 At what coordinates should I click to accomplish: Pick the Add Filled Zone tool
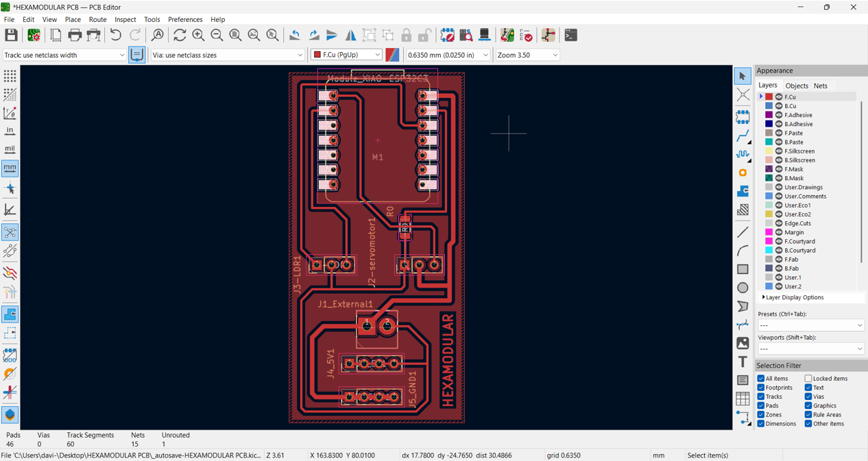point(743,192)
